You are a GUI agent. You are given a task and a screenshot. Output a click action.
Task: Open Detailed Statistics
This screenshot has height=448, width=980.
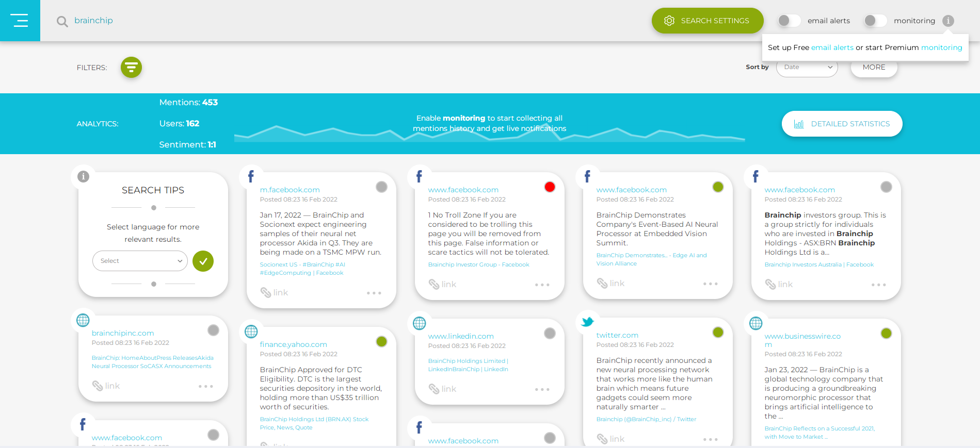click(x=842, y=124)
